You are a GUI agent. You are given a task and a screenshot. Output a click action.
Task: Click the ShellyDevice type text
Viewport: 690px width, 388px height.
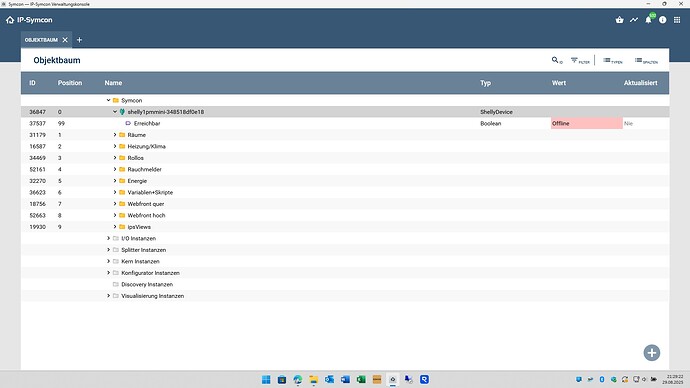tap(496, 112)
